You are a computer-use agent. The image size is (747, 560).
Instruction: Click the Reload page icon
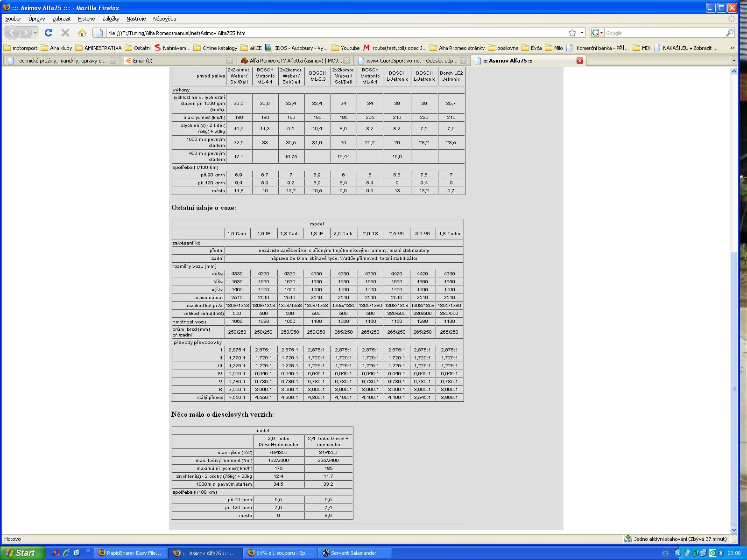point(48,33)
